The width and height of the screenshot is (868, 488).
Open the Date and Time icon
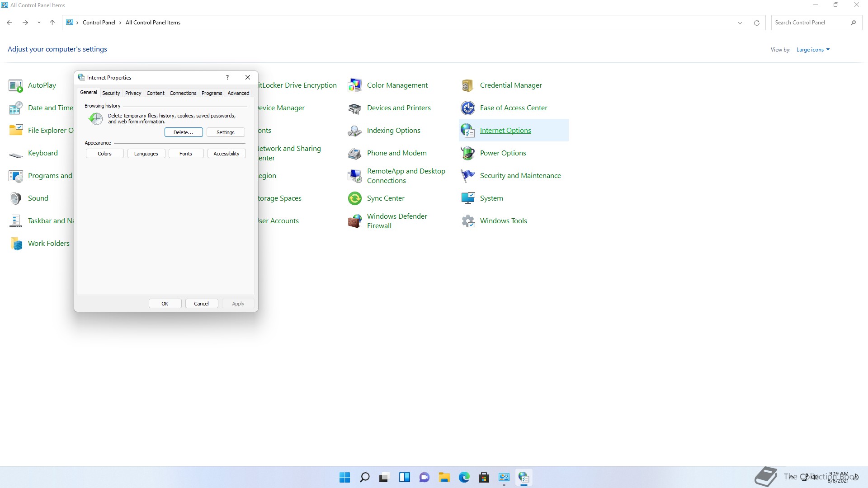16,108
